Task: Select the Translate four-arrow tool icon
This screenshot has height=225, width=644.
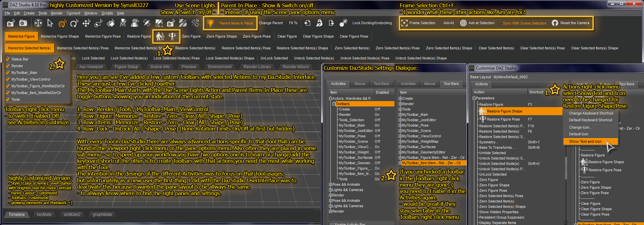Action: [87, 23]
